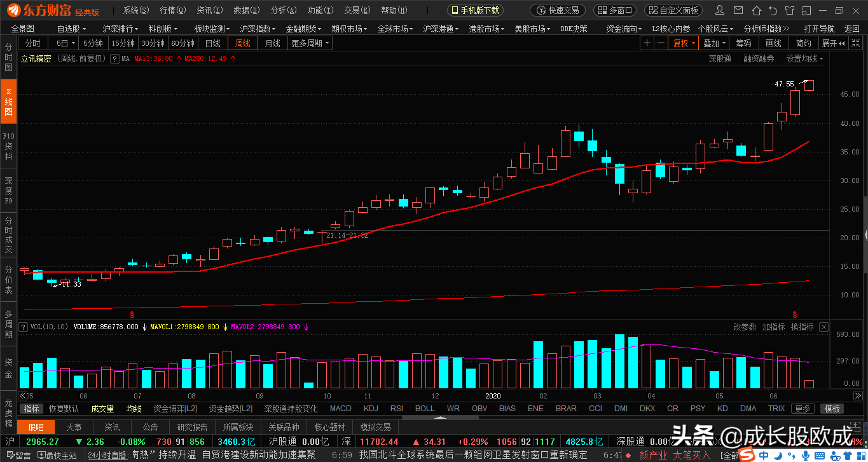868x462 pixels.
Task: Toggle the 指标 indicator button
Action: click(31, 409)
